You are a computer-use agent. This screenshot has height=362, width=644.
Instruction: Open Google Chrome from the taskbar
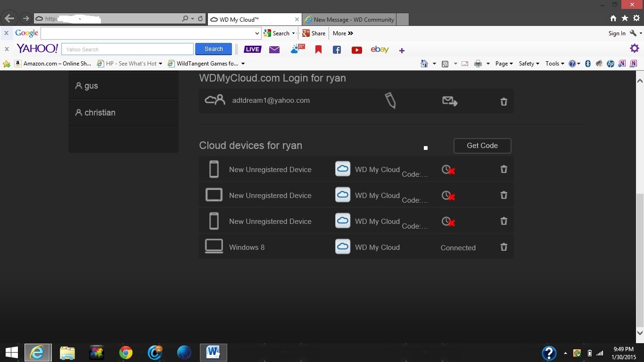(126, 353)
